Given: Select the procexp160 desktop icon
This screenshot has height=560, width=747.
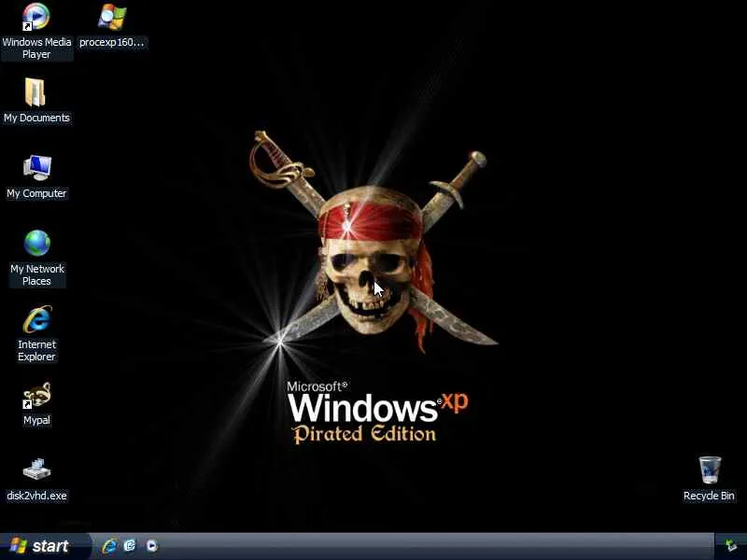Looking at the screenshot, I should coord(112,17).
